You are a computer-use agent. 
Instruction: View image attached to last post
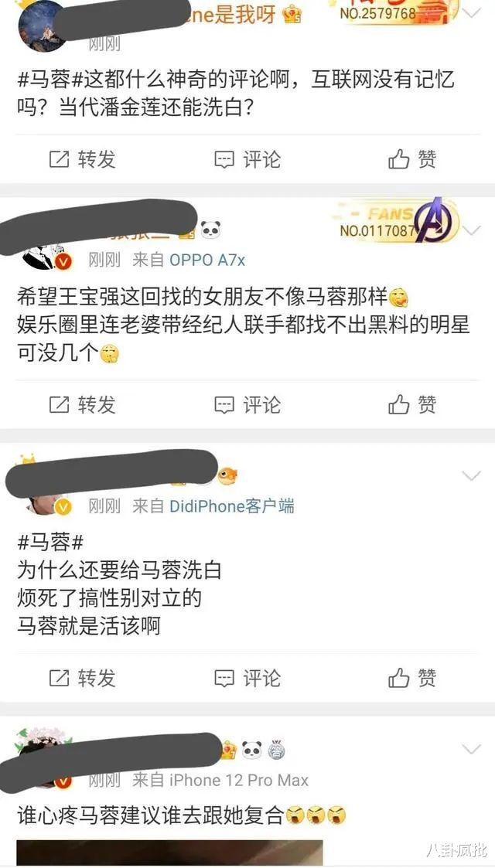coord(169,853)
